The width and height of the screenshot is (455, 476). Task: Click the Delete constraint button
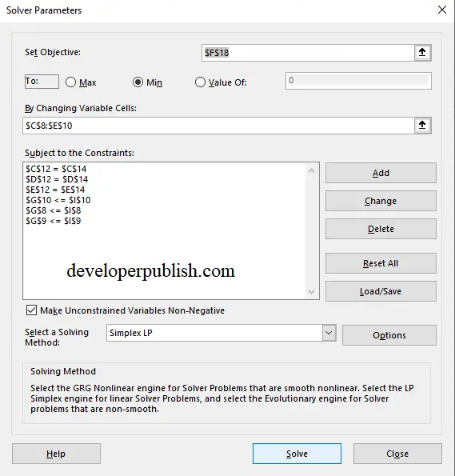(381, 229)
